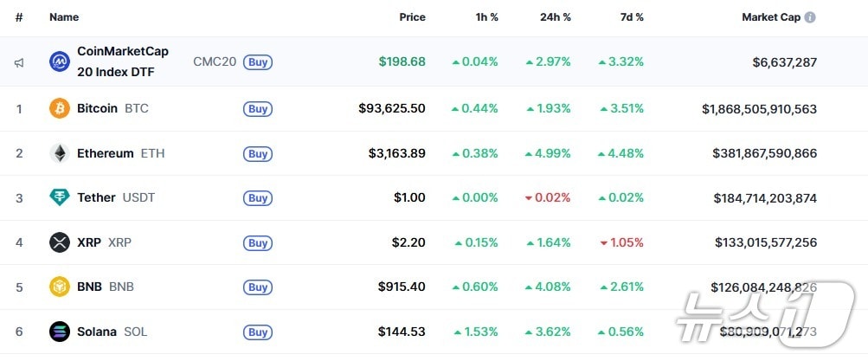Click the Tether logo icon
Image resolution: width=868 pixels, height=361 pixels.
coord(60,197)
